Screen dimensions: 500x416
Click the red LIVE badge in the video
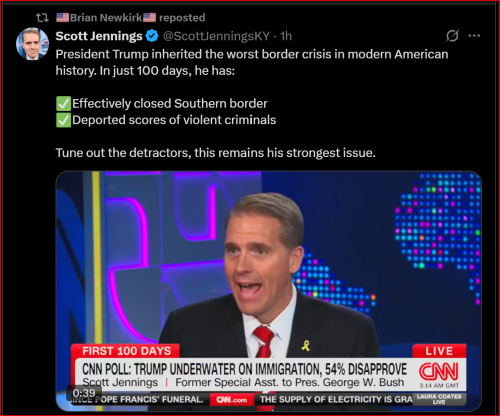point(439,351)
